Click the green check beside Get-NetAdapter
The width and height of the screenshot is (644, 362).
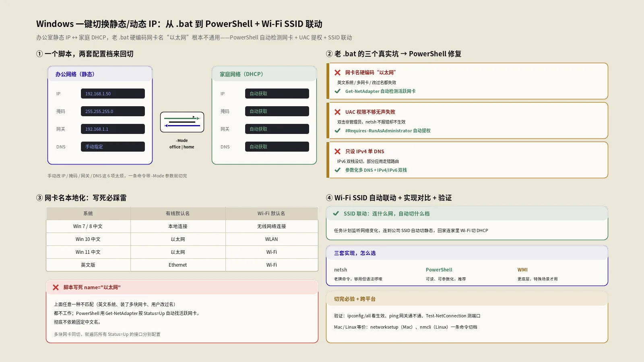[337, 91]
